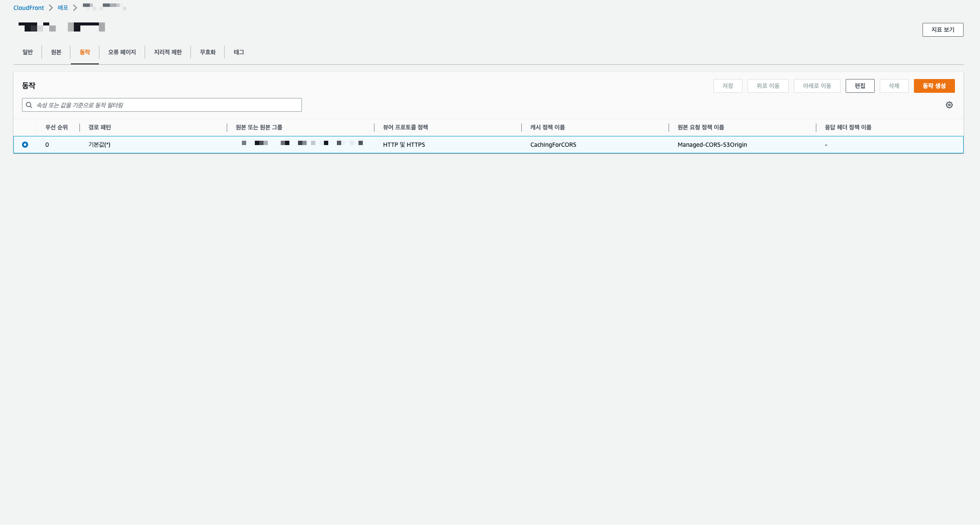Viewport: 980px width, 525px height.
Task: Click the 삭제 button
Action: coord(894,86)
